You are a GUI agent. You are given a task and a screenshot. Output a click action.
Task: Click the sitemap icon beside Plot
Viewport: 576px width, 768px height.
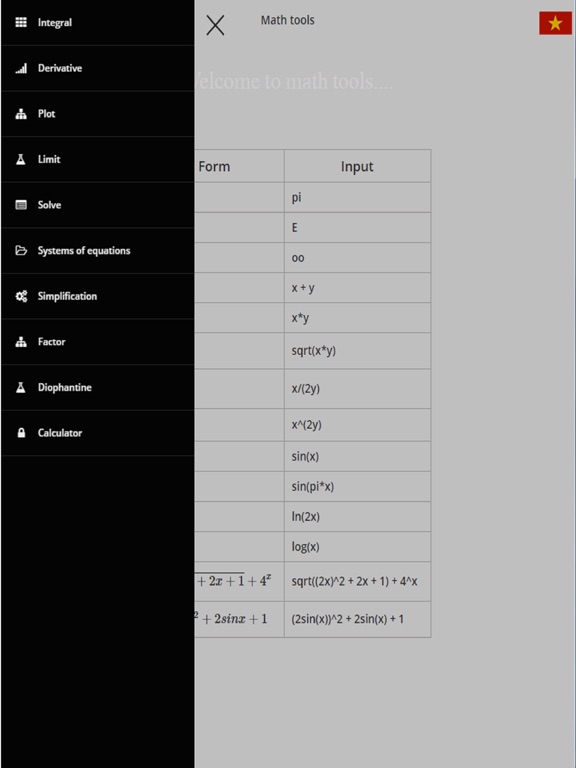tap(21, 114)
